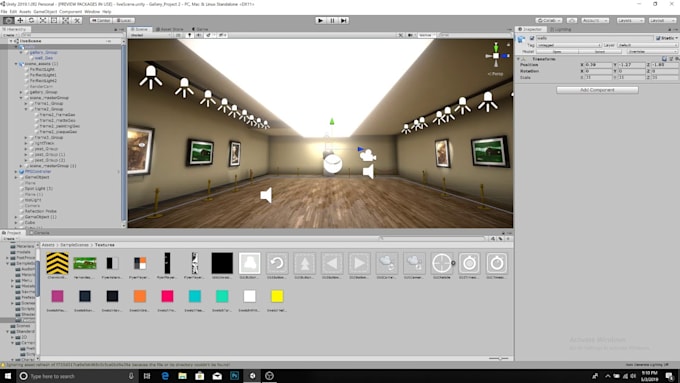Collapse the liveScene root in Hierarchy

(x=11, y=41)
